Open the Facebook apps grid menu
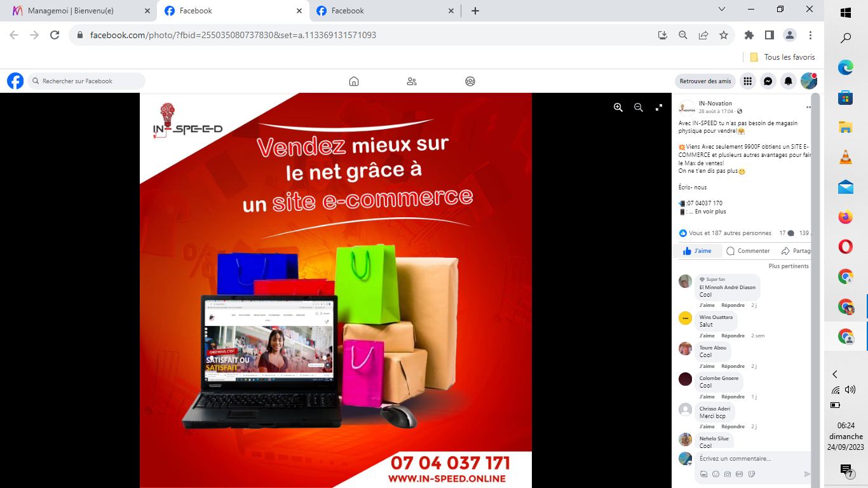Image resolution: width=868 pixels, height=488 pixels. (x=747, y=81)
